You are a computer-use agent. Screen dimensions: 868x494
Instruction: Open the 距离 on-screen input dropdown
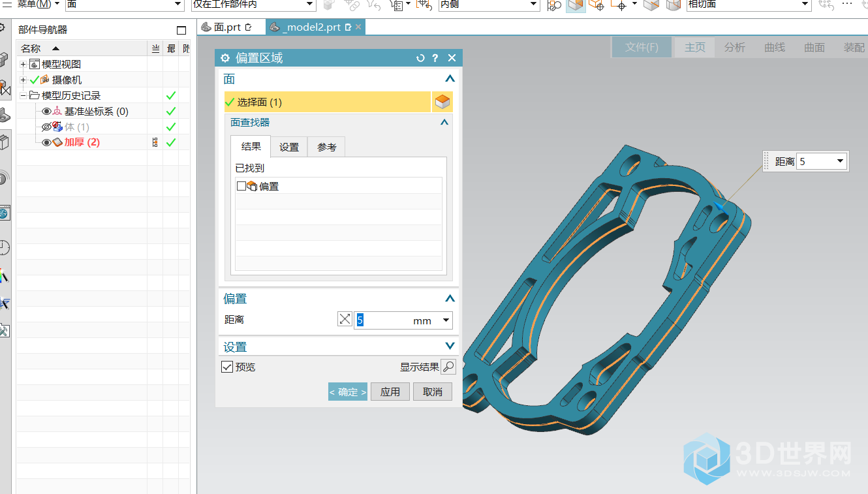pyautogui.click(x=840, y=161)
